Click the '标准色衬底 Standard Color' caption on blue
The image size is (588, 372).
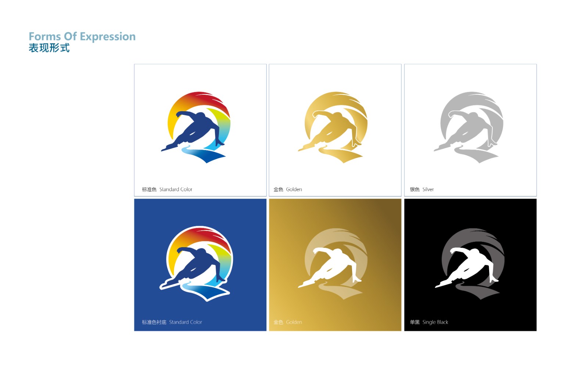click(172, 322)
